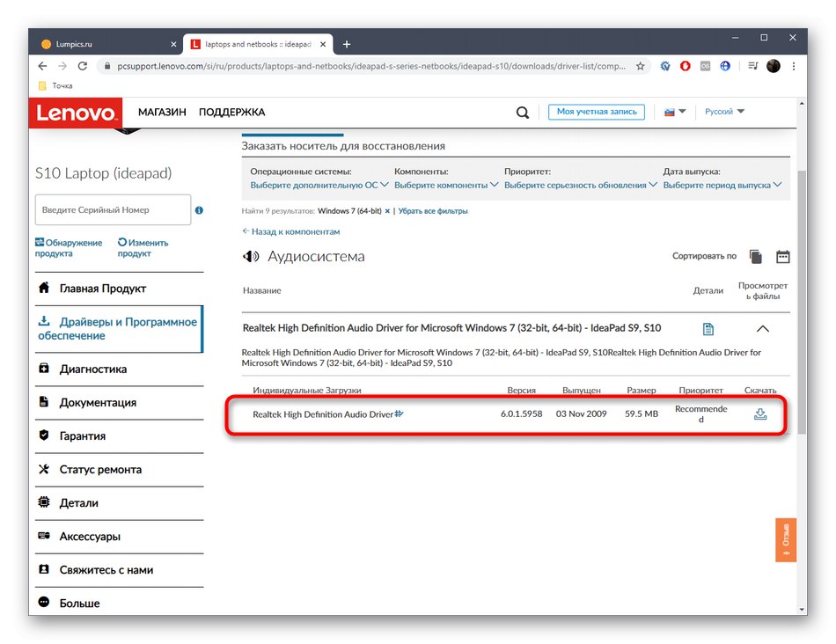
Task: Open Гарантия sidebar item
Action: (120, 436)
